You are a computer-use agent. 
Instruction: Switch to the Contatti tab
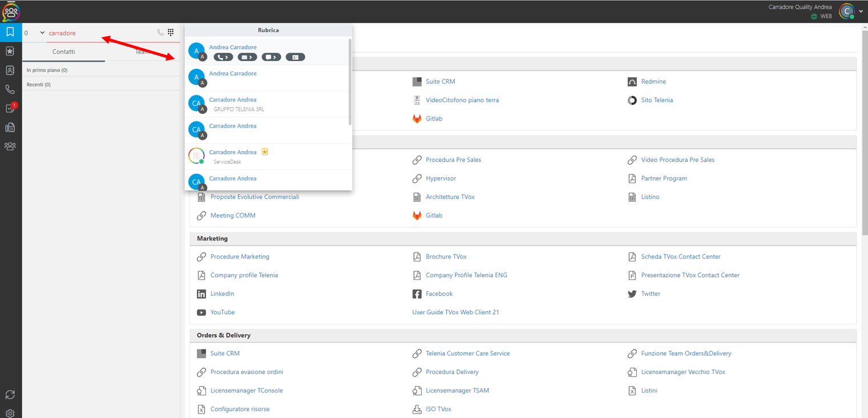point(63,51)
